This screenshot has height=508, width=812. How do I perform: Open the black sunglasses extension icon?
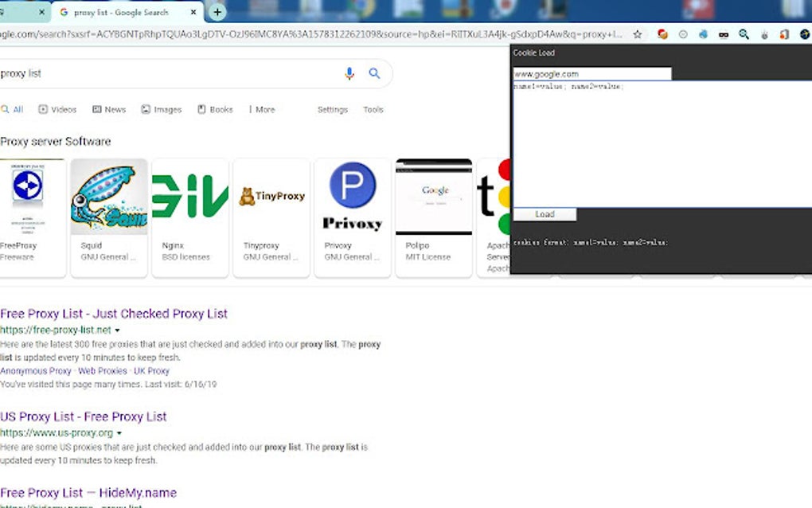(724, 35)
